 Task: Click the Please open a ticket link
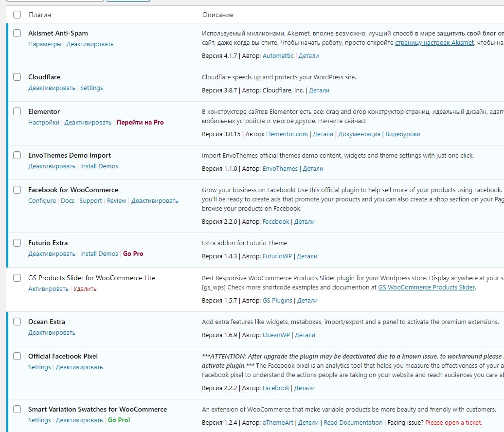[454, 422]
